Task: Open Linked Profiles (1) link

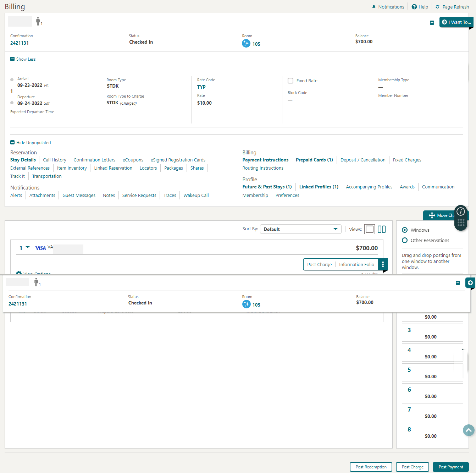Action: tap(319, 187)
